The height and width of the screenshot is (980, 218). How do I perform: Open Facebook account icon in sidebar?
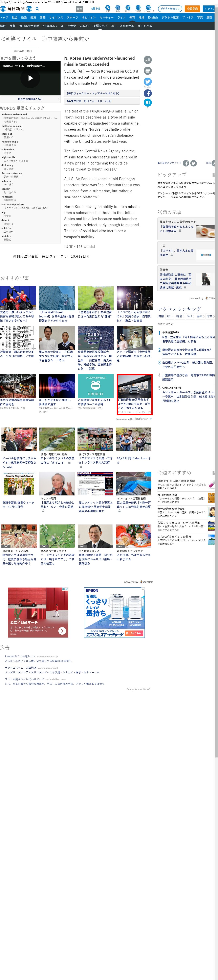click(x=186, y=163)
